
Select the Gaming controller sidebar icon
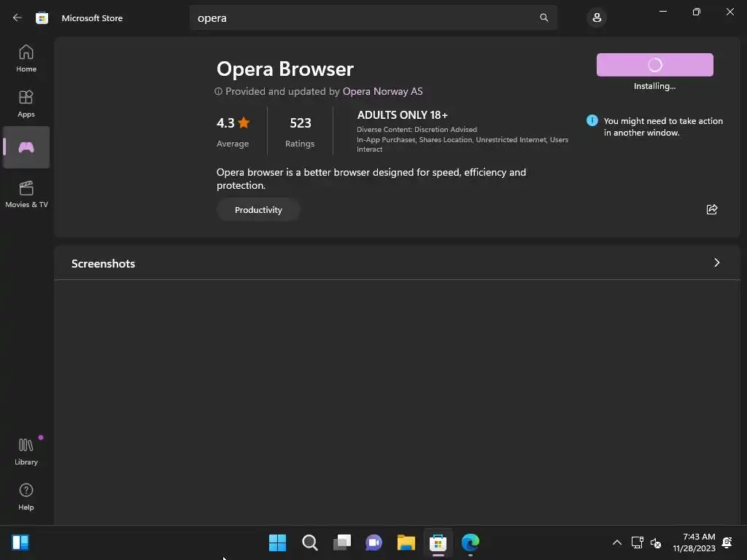[26, 147]
